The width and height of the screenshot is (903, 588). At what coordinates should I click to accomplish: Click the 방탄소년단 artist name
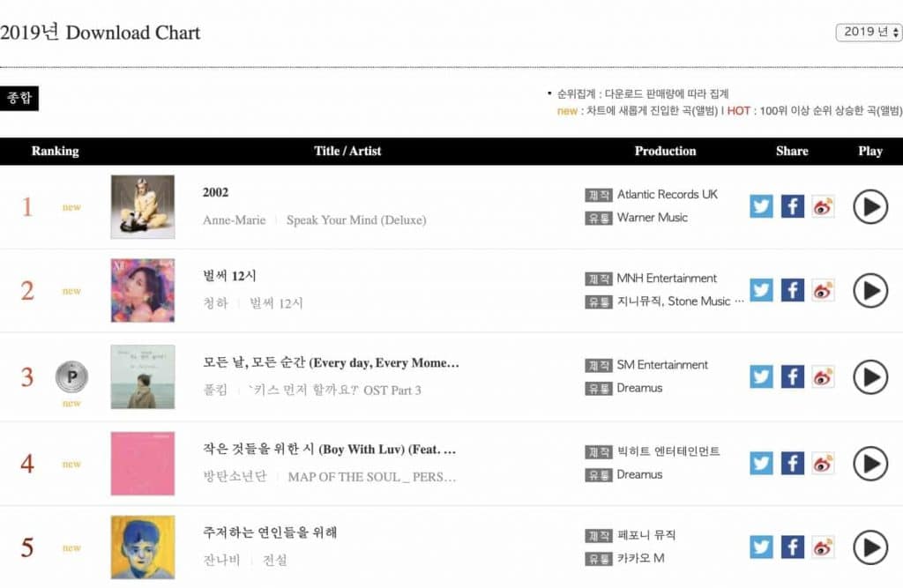[x=233, y=476]
